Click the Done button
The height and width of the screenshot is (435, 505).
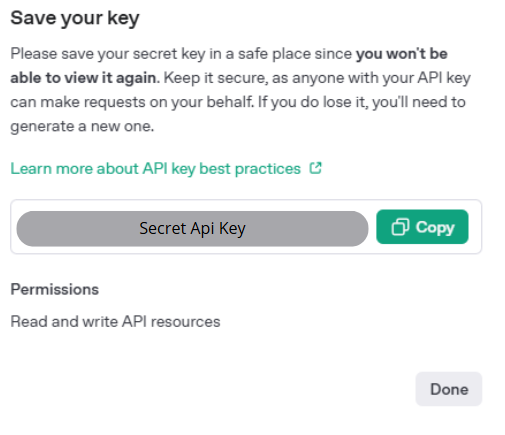(x=449, y=389)
